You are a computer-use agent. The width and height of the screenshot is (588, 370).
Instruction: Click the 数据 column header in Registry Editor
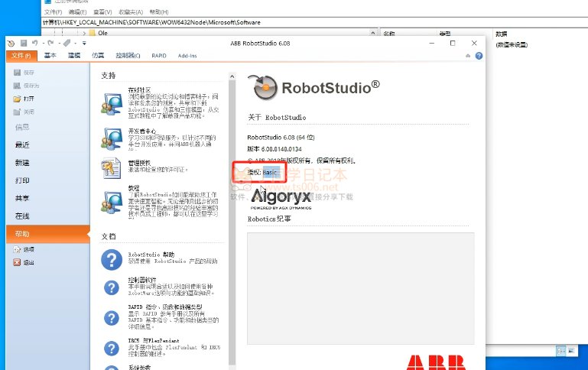502,34
